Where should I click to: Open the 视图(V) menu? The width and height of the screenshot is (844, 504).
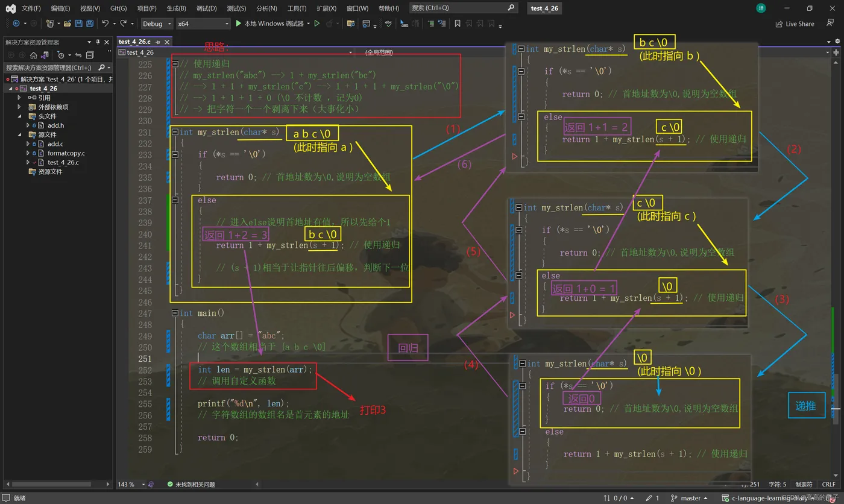click(x=90, y=8)
